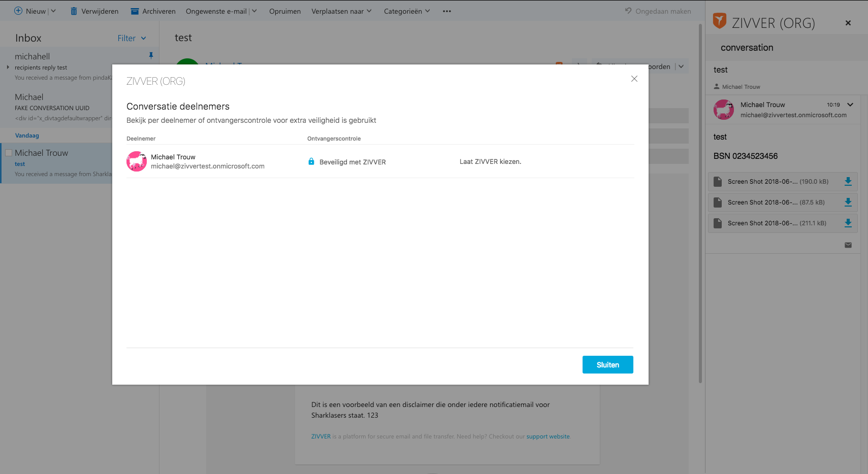868x474 pixels.
Task: Click the ZIVVER link in the footer
Action: coord(321,436)
